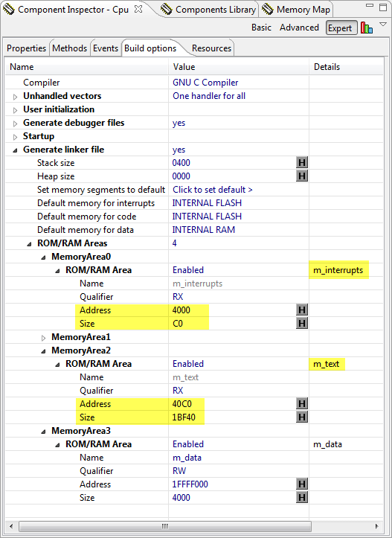Screen dimensions: 392x538
Task: Collapse the ROM/RAM Areas group
Action: tap(30, 244)
